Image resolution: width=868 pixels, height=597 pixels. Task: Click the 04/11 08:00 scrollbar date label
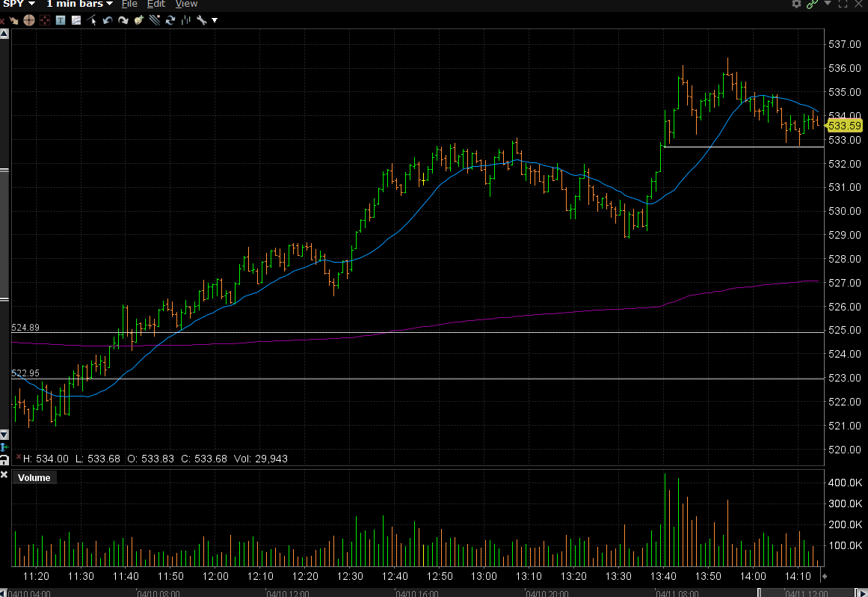pos(677,594)
